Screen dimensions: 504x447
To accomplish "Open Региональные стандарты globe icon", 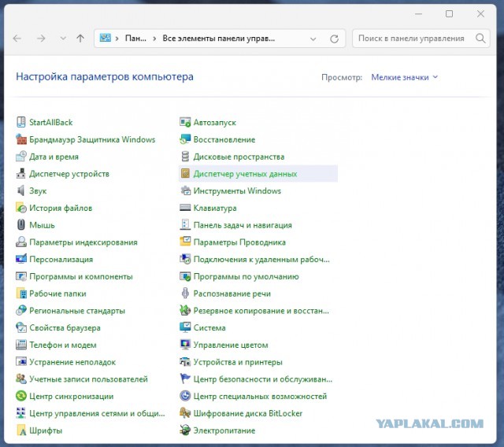I will coord(21,310).
